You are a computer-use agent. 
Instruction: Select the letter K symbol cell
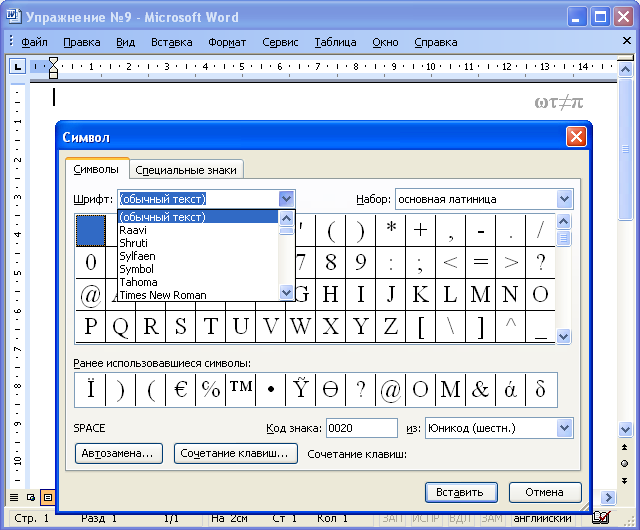420,294
